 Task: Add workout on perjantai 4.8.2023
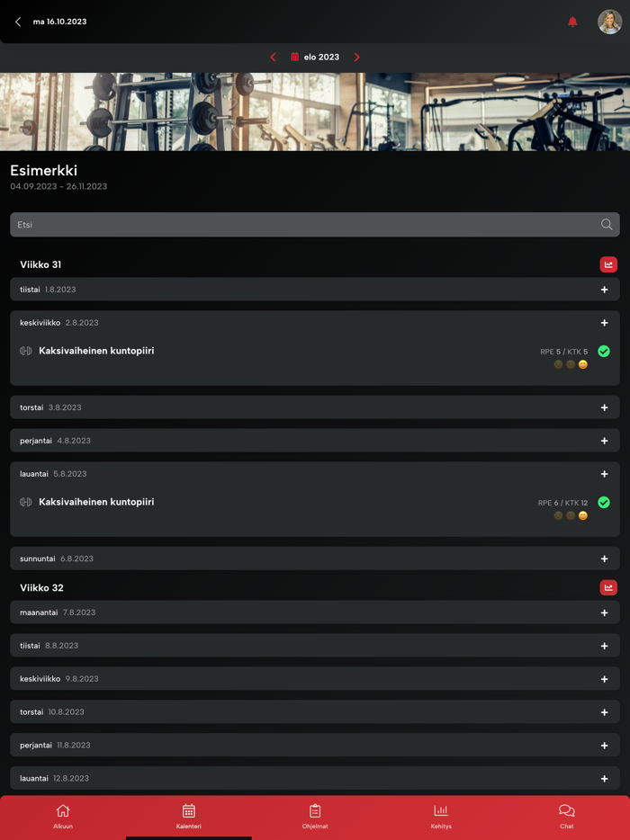coord(604,441)
